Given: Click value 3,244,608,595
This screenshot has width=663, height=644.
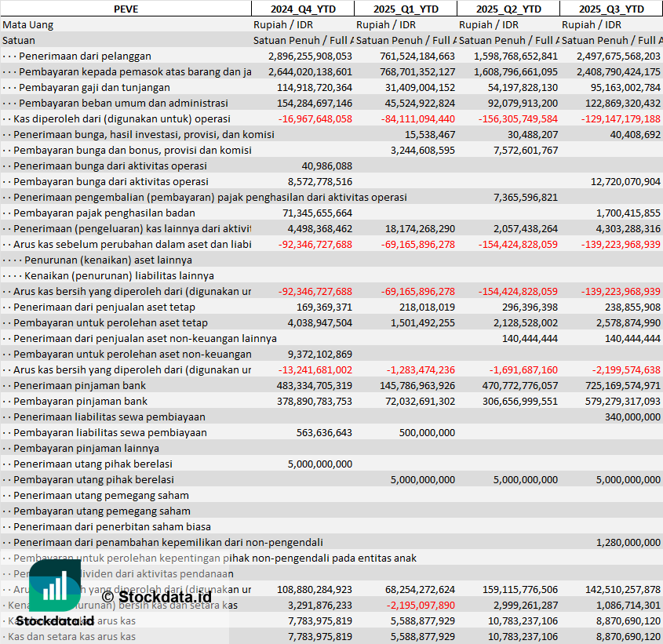Looking at the screenshot, I should [x=422, y=150].
